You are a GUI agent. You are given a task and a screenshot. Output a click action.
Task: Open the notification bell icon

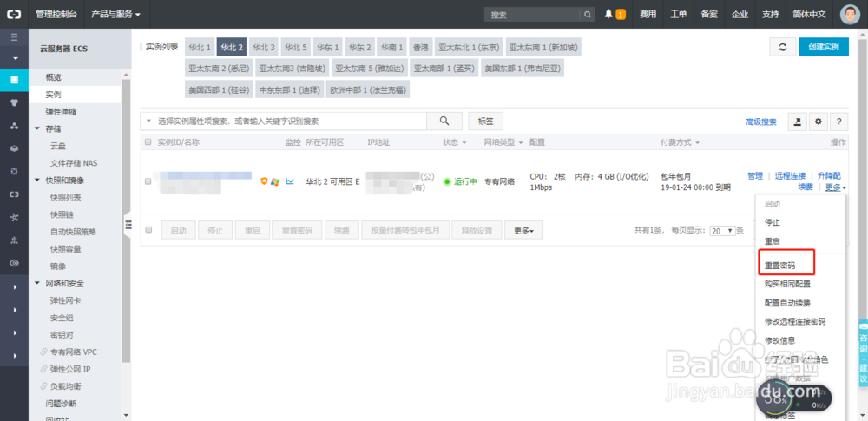(609, 15)
